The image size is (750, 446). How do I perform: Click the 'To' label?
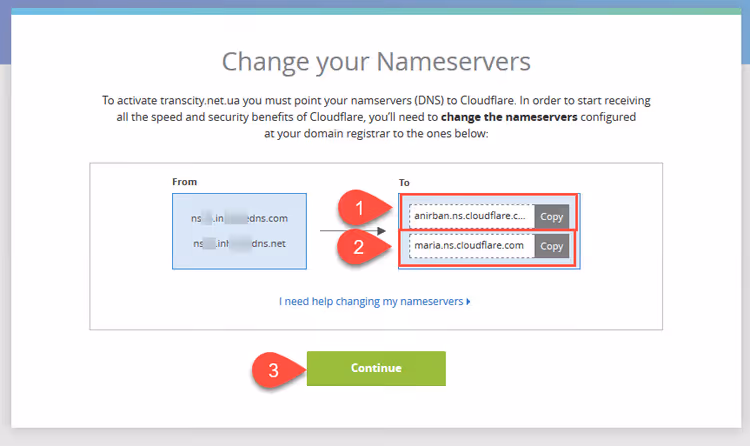[404, 183]
